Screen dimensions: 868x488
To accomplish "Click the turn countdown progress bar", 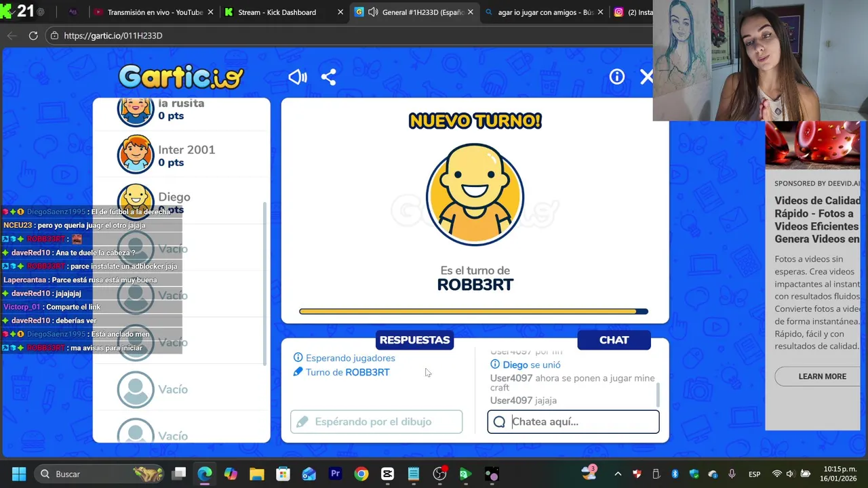I will [x=473, y=312].
